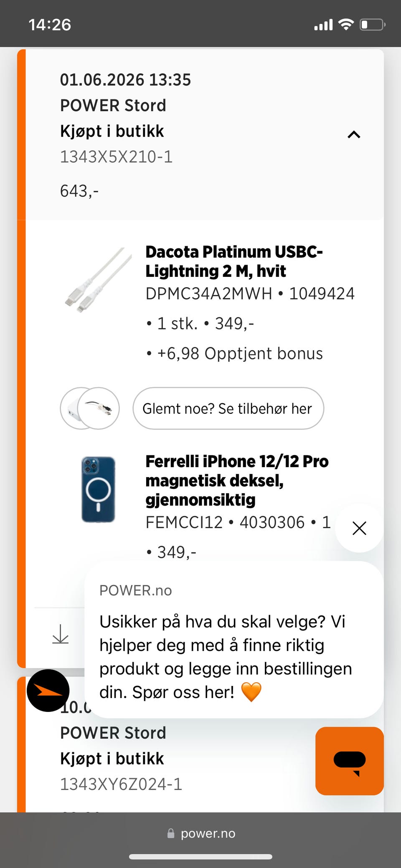
Task: View the accessory thumbnails circle
Action: click(x=90, y=408)
